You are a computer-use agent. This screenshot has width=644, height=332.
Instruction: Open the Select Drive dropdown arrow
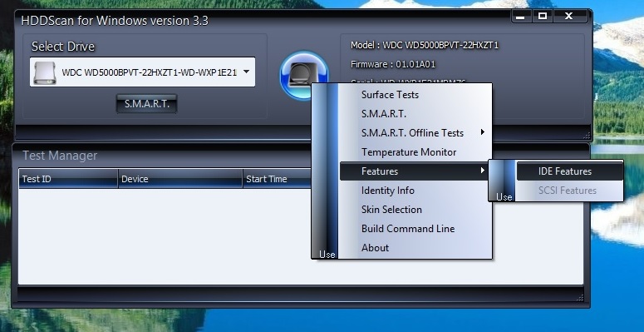[x=246, y=72]
